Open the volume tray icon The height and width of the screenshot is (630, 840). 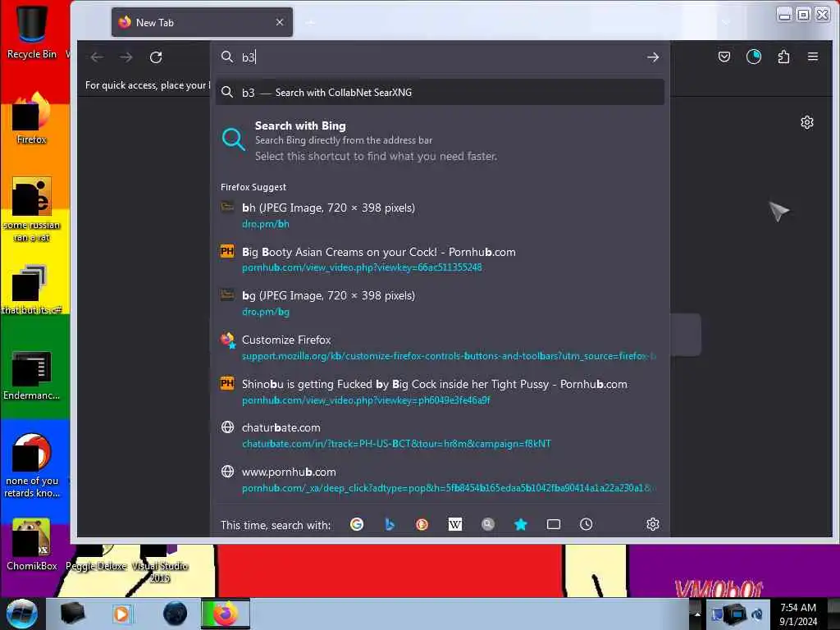[757, 614]
